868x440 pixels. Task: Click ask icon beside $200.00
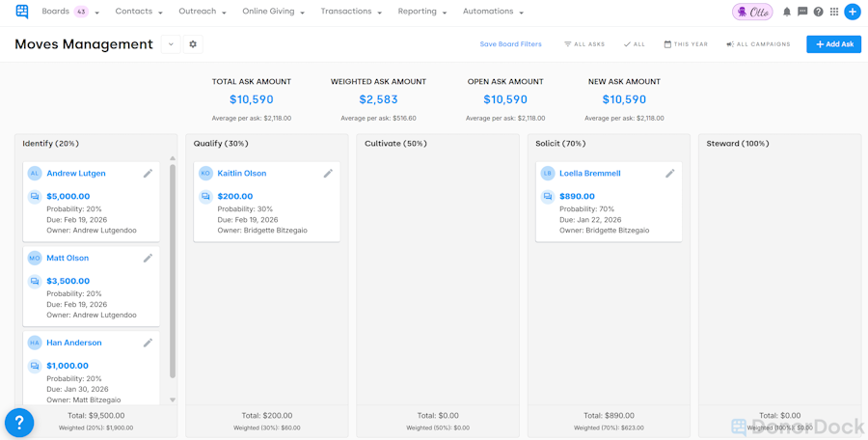tap(206, 196)
